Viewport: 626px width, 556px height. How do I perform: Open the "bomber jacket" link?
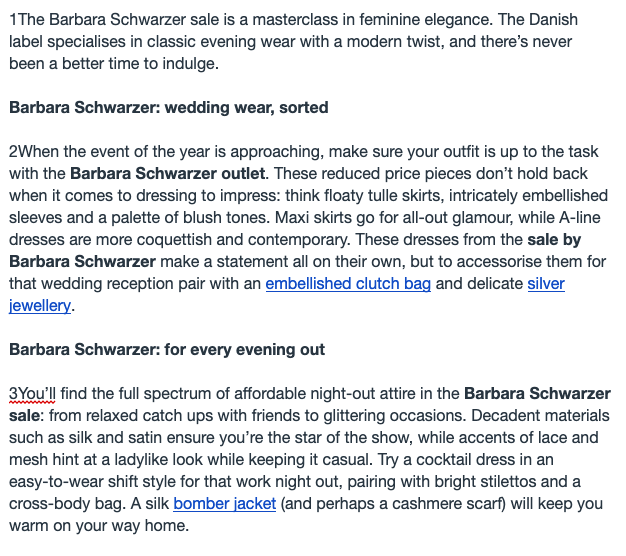pyautogui.click(x=224, y=503)
